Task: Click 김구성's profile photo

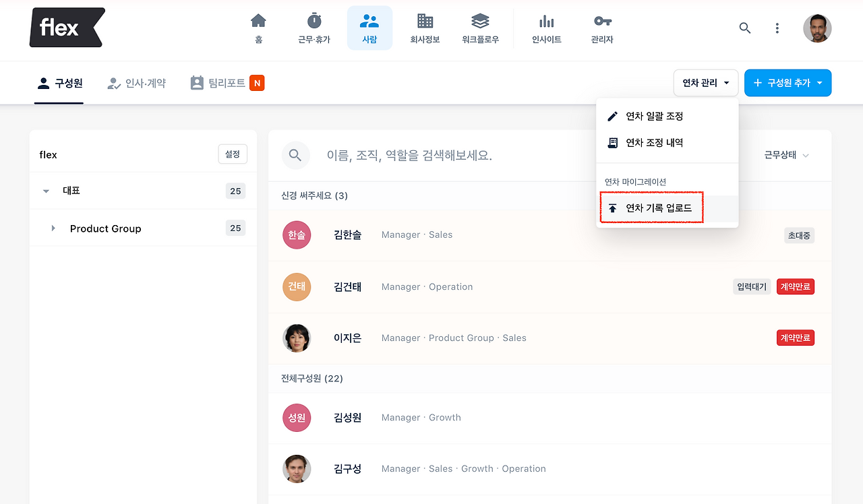Action: click(297, 469)
